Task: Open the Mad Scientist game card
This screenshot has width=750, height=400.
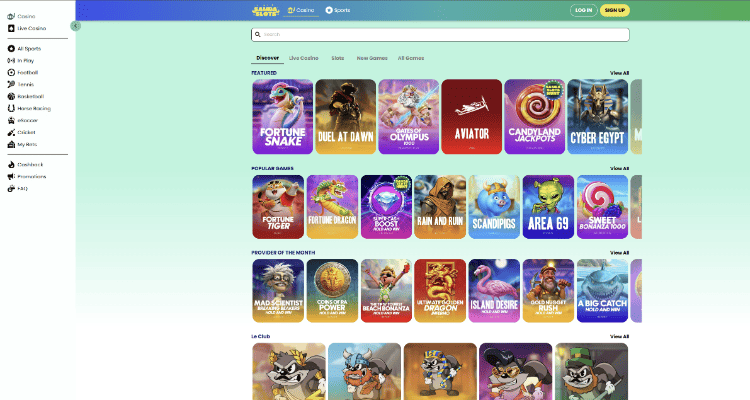Action: (x=278, y=291)
